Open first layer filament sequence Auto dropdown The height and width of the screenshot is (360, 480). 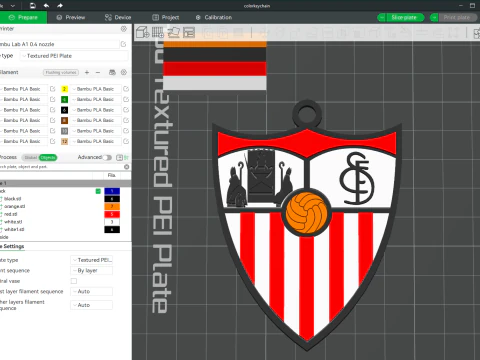pos(91,291)
